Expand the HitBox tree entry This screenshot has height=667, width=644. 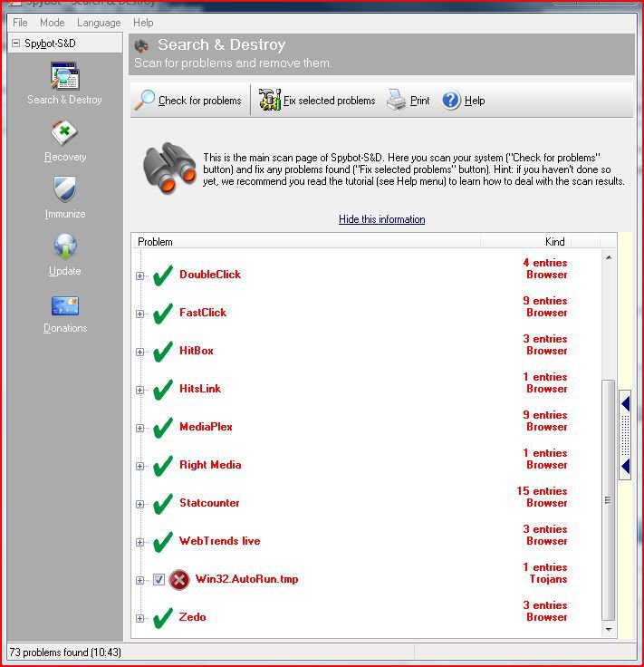point(139,352)
